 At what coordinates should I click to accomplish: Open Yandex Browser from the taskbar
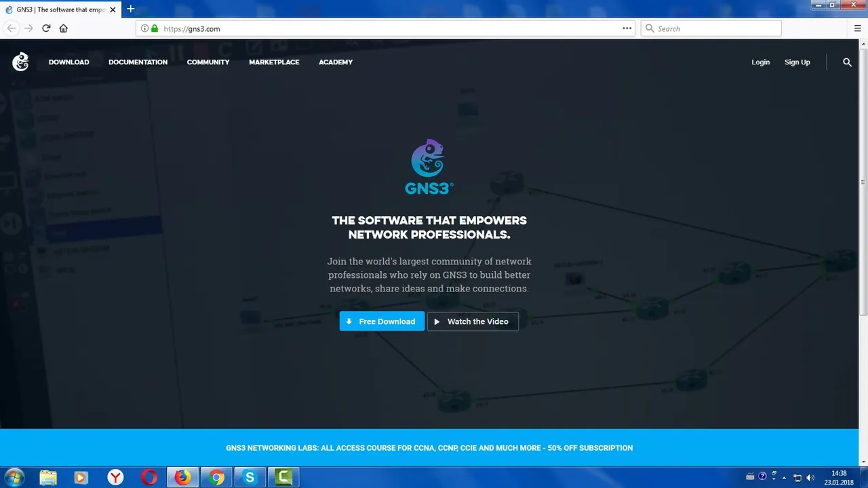pyautogui.click(x=116, y=477)
